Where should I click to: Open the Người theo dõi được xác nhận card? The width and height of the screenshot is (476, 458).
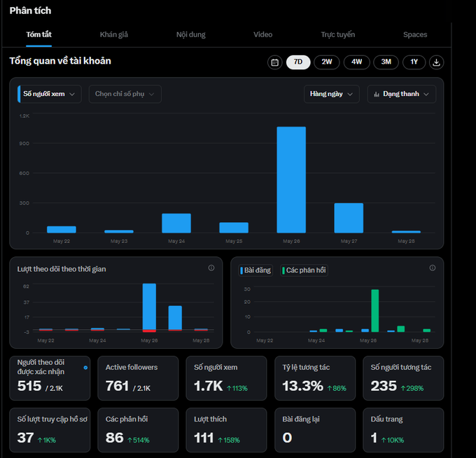click(x=50, y=378)
